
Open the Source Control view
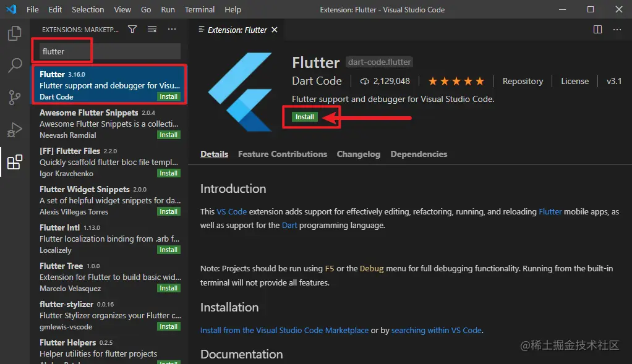(14, 97)
